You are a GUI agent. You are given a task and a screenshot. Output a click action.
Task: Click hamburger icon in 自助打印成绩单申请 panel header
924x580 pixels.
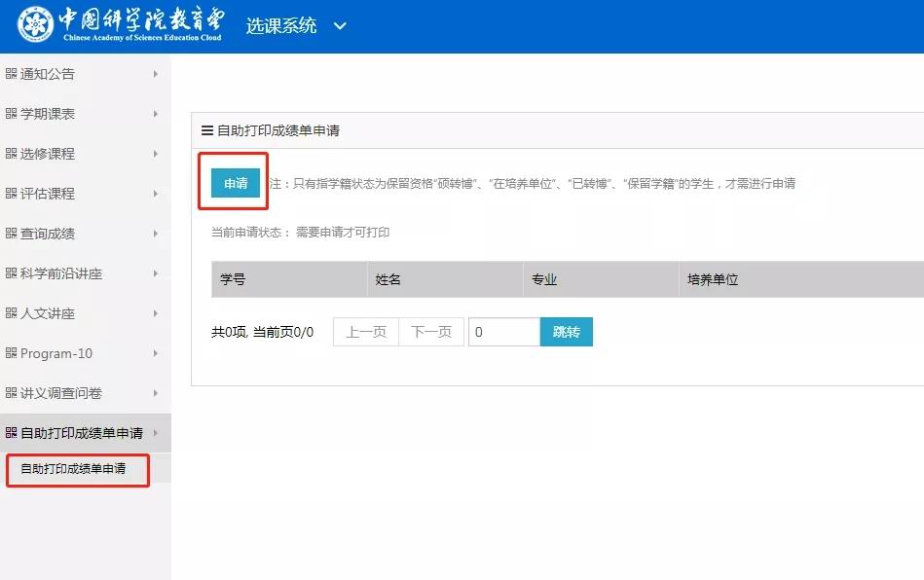tap(206, 130)
